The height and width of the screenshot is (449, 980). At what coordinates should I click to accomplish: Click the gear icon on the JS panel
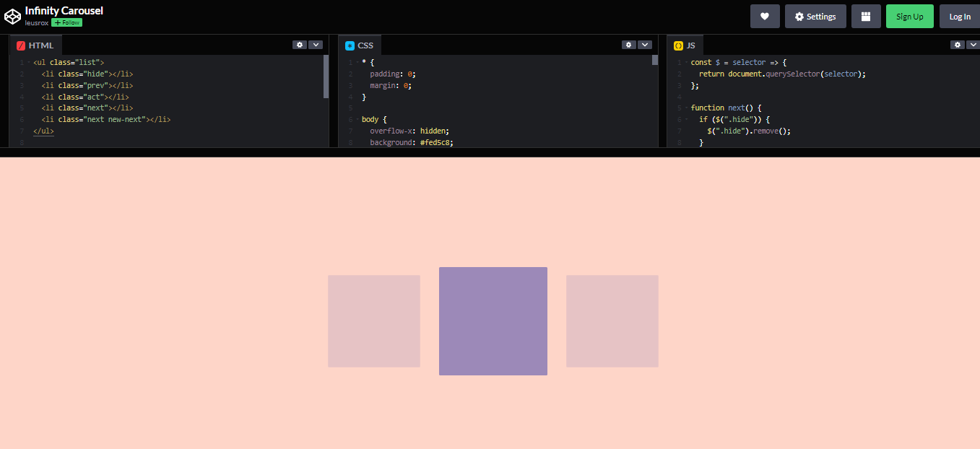[957, 44]
